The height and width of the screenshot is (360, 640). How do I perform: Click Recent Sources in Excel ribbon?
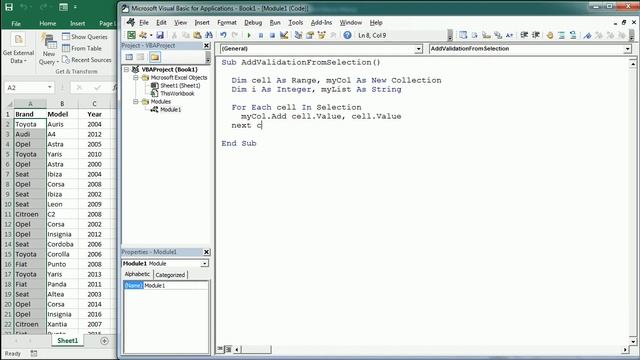(x=87, y=60)
